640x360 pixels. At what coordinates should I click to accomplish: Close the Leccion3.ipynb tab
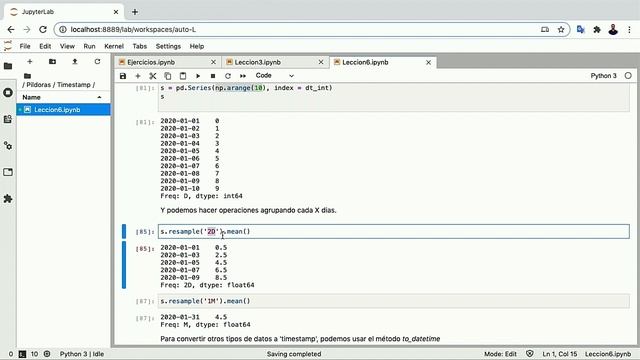click(x=321, y=62)
